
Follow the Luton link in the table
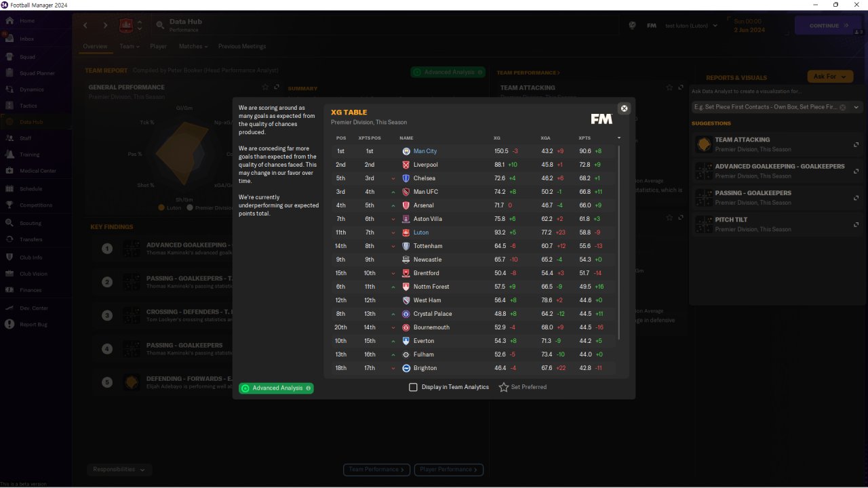coord(421,232)
